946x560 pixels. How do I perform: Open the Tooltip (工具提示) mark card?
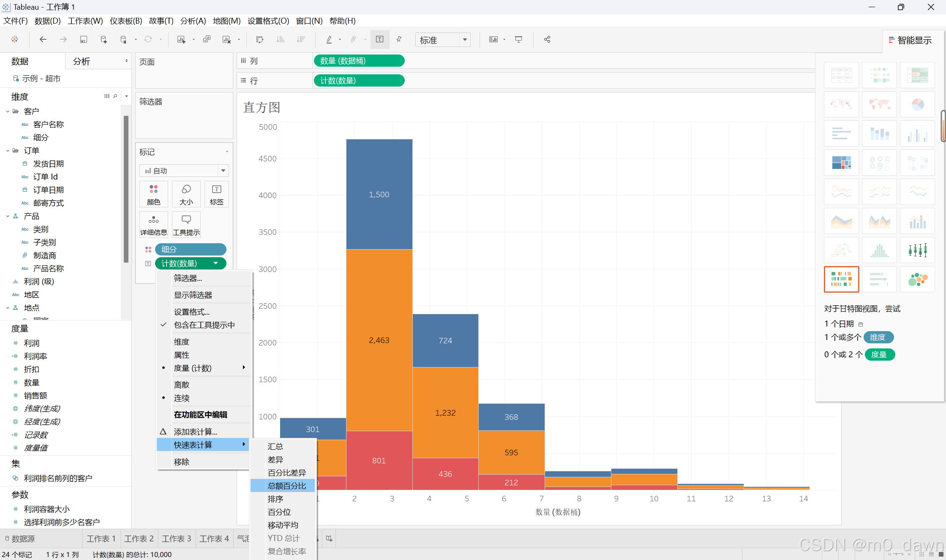186,224
